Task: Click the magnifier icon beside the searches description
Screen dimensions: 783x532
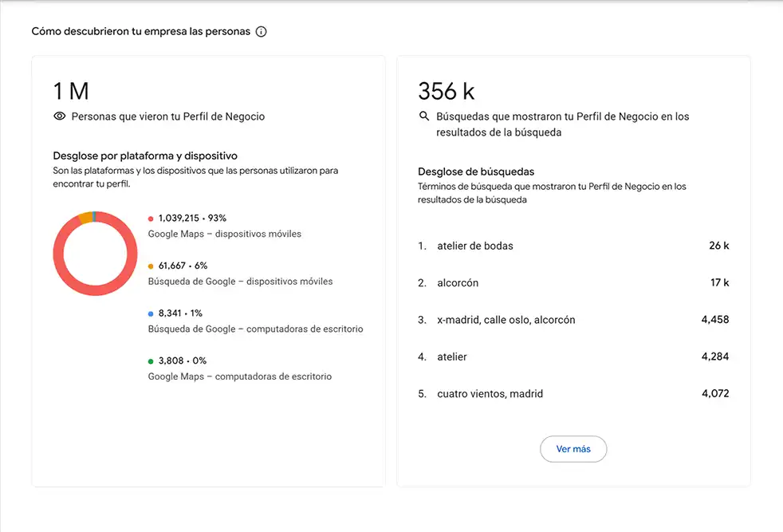Action: click(x=424, y=116)
